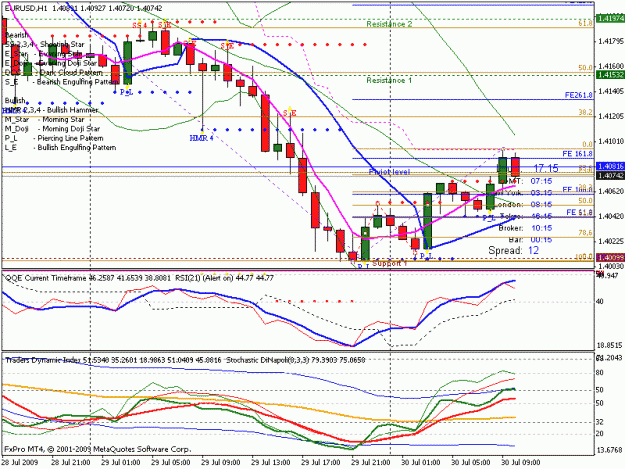The image size is (625, 469).
Task: Click the Support 1 label
Action: click(x=389, y=263)
